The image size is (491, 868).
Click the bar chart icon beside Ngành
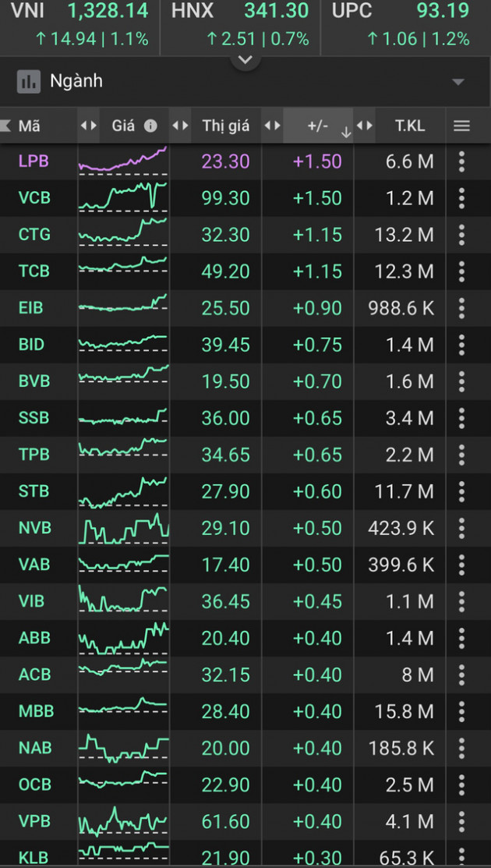click(29, 82)
